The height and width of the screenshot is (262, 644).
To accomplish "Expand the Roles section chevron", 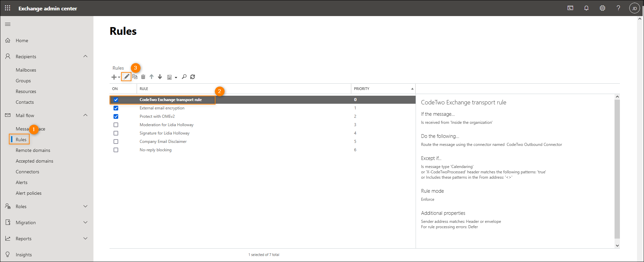I will [85, 206].
